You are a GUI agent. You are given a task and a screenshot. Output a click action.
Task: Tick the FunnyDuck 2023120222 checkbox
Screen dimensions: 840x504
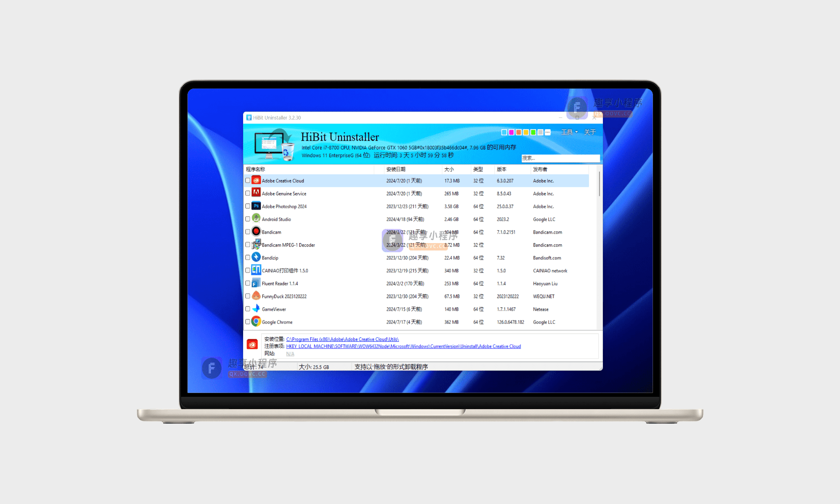tap(247, 296)
